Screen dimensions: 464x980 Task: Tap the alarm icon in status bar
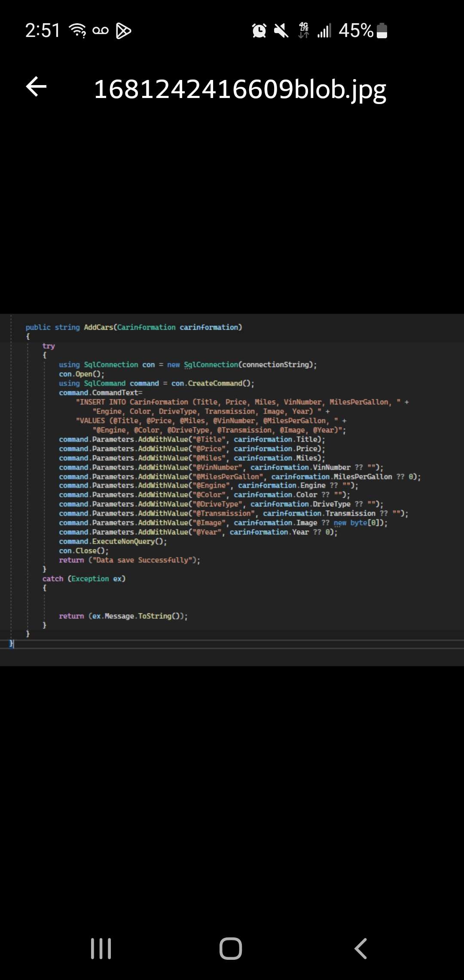pos(259,31)
